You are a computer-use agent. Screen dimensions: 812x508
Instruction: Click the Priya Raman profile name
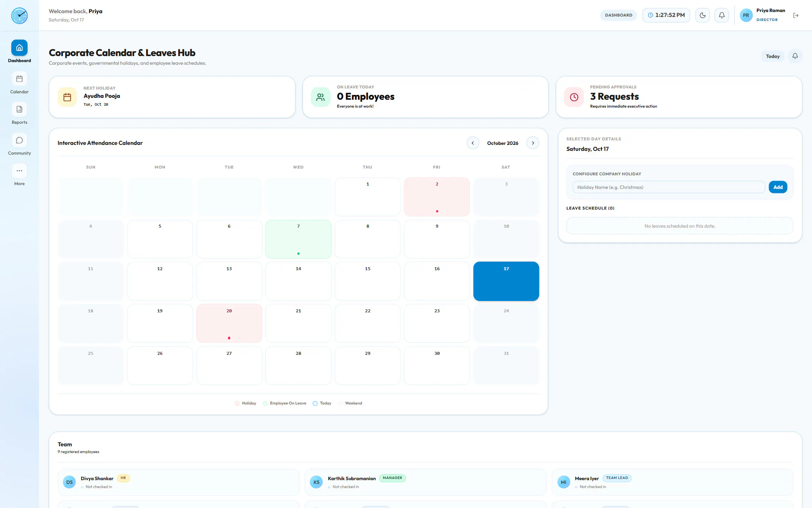[771, 11]
